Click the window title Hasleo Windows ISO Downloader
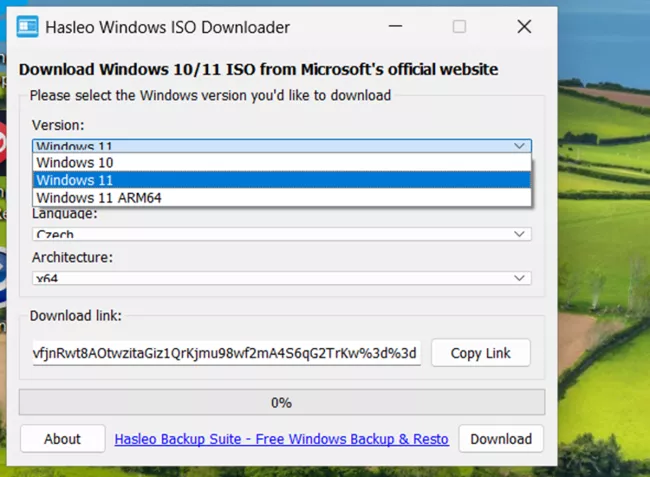The image size is (650, 477). coord(167,27)
